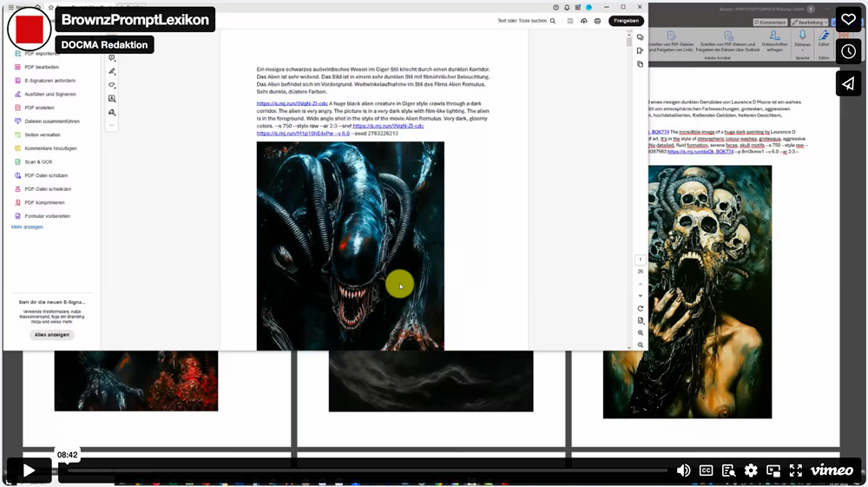Add video to Watch Later
The width and height of the screenshot is (868, 487).
point(848,51)
